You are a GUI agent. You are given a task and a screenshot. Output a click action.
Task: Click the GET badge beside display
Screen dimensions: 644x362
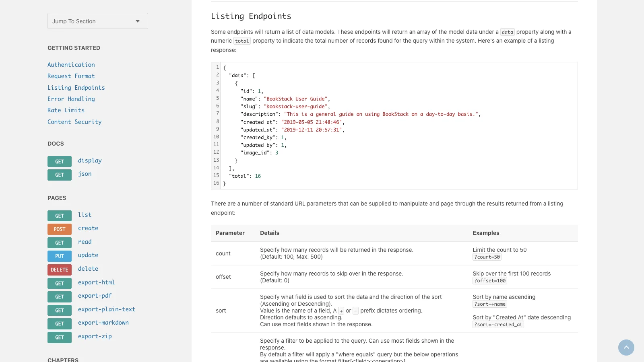[60, 161]
